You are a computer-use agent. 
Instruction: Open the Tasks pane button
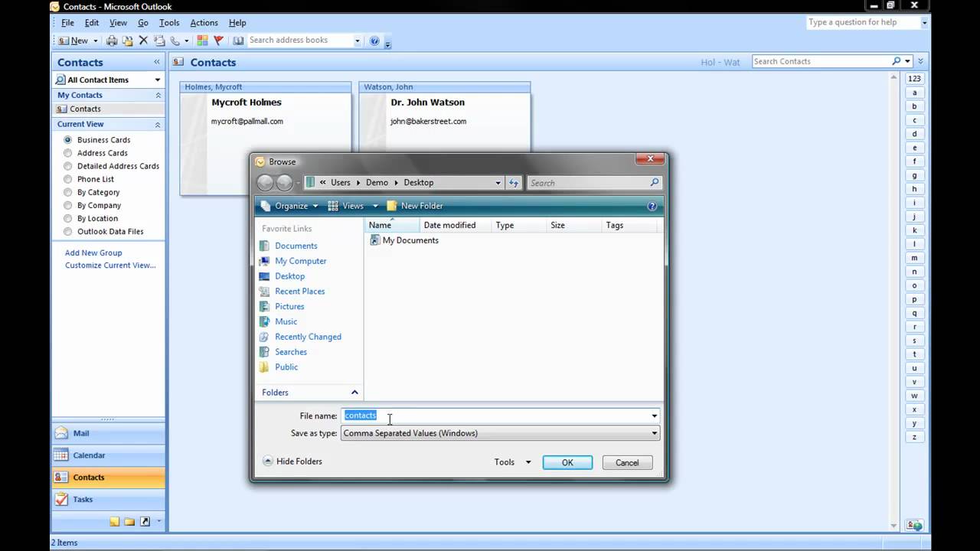[108, 499]
